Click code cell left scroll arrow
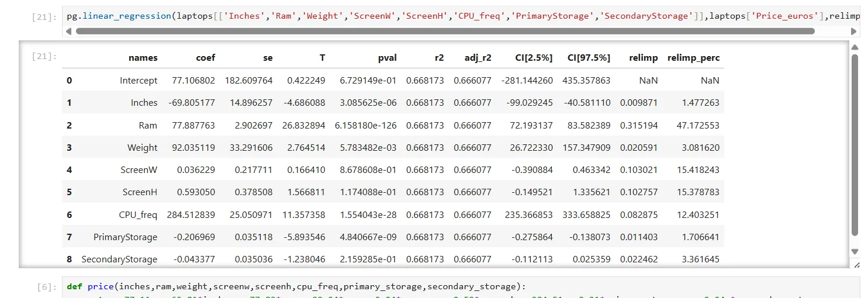Image resolution: width=868 pixels, height=298 pixels. [x=69, y=31]
